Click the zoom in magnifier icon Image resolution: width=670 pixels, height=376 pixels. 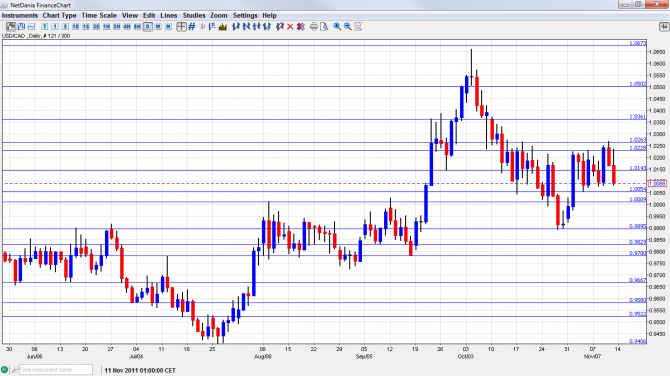(x=337, y=26)
